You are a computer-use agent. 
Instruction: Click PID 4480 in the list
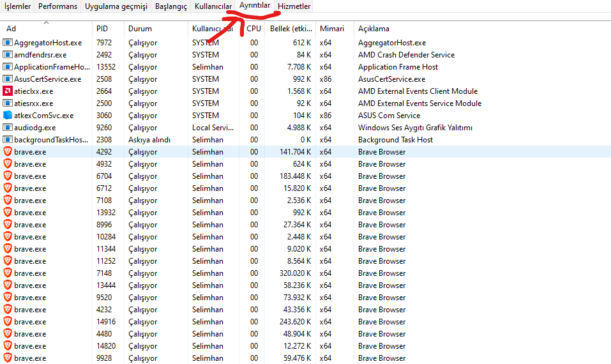pyautogui.click(x=104, y=333)
